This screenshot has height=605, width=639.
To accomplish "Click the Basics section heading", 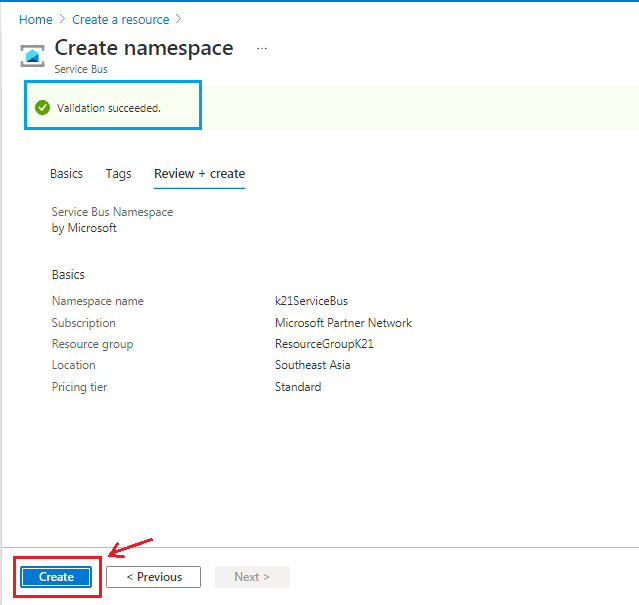I will pyautogui.click(x=68, y=275).
